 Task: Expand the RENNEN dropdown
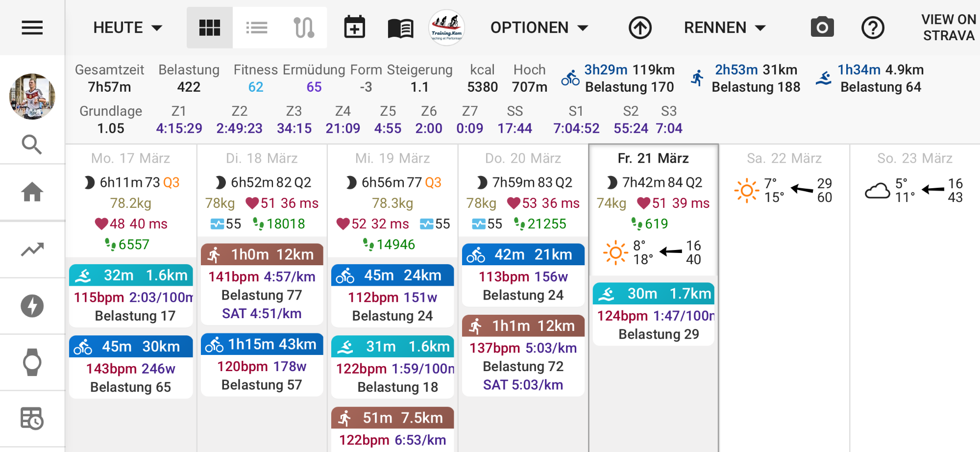tap(724, 28)
